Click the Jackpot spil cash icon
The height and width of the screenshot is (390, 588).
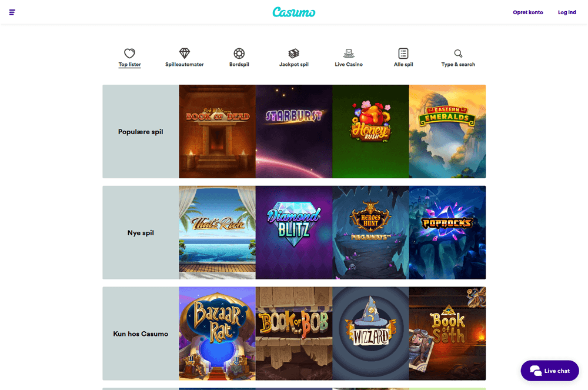coord(293,54)
